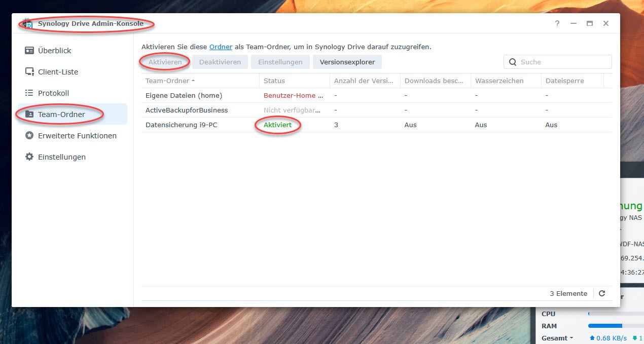Click the Client-Liste monitor icon

point(29,72)
